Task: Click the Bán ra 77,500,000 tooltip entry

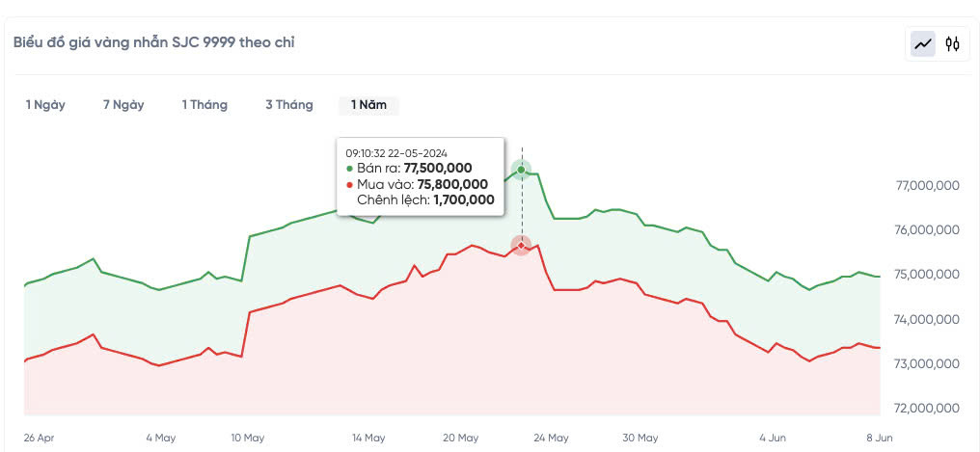Action: (415, 168)
